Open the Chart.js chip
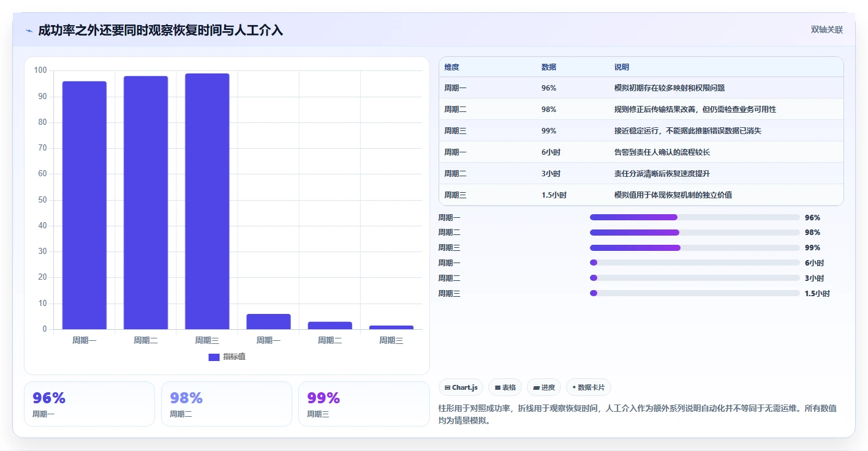 point(461,387)
